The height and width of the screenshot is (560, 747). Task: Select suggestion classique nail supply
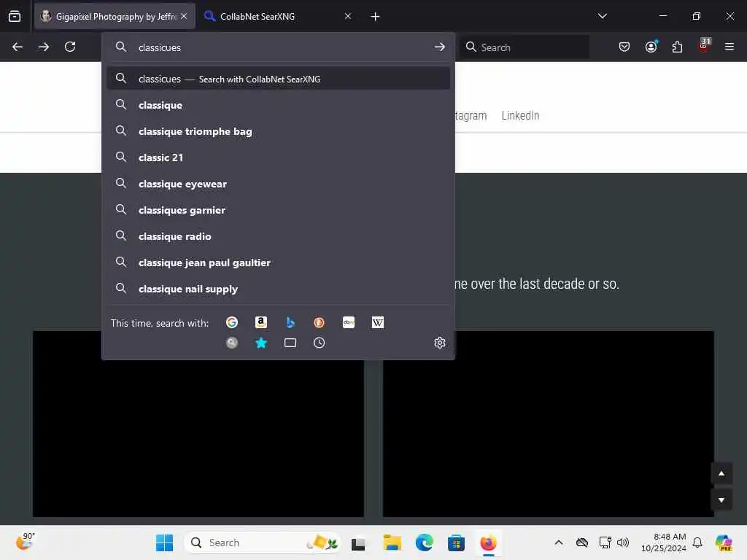(278, 289)
